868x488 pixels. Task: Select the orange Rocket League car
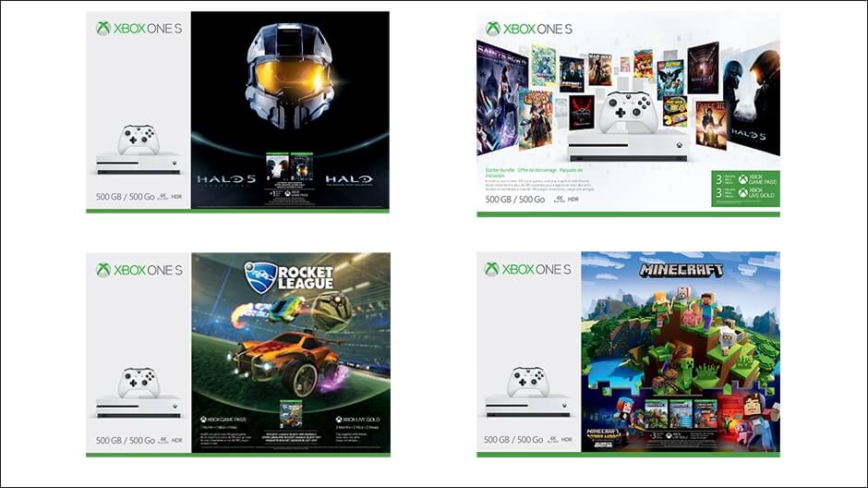pyautogui.click(x=288, y=360)
